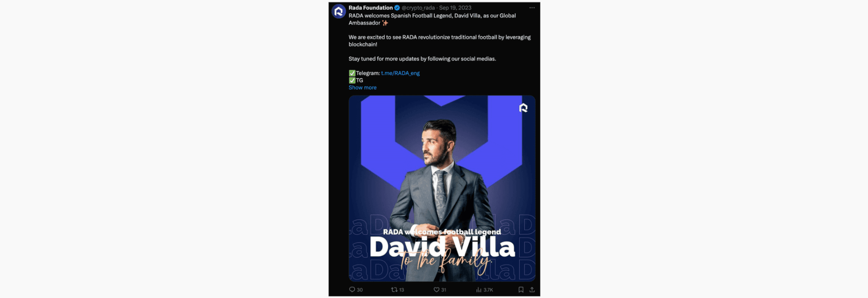
Task: View the 3.7K analytics bar icon
Action: 479,290
